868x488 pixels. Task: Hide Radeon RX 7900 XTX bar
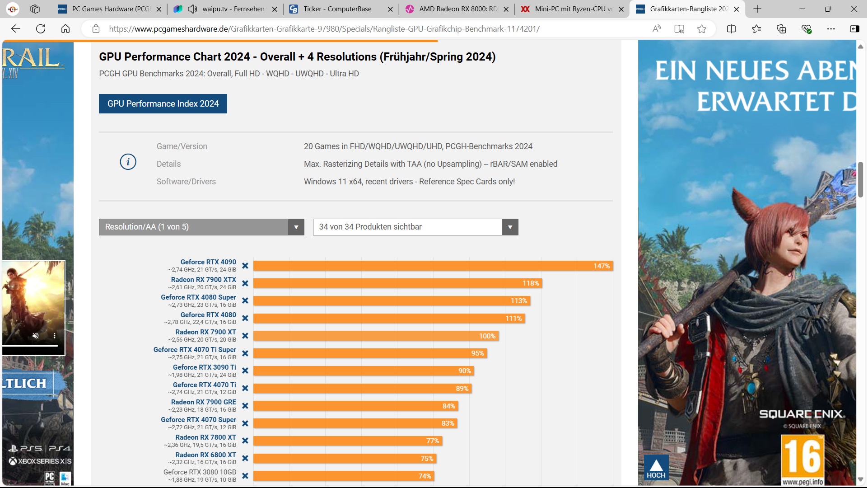click(245, 283)
